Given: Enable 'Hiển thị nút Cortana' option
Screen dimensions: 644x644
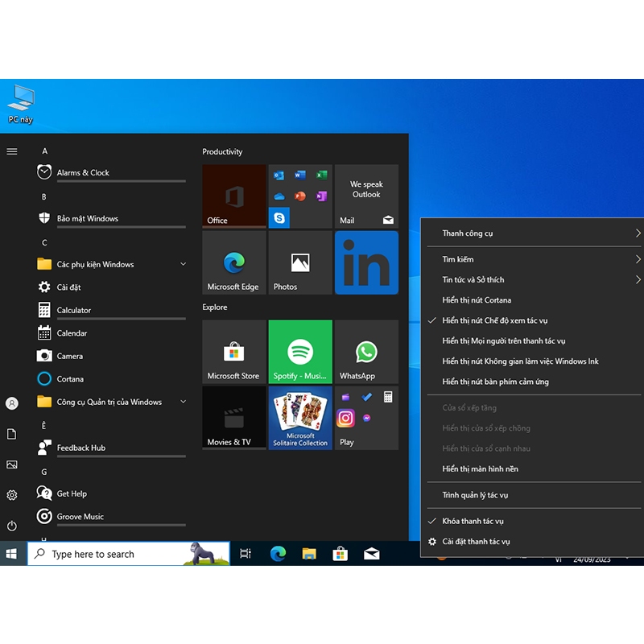Looking at the screenshot, I should click(477, 300).
